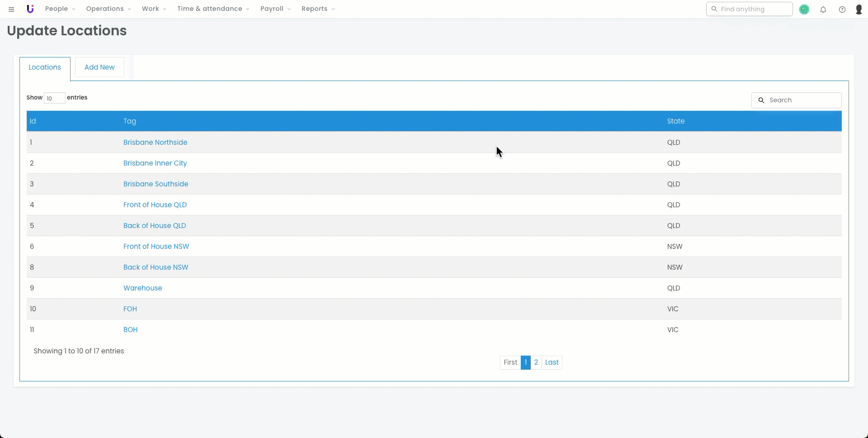The image size is (868, 438).
Task: Open the Warehouse location link
Action: [142, 288]
